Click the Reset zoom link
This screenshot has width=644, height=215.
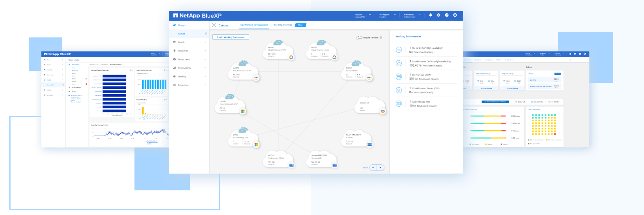365,168
